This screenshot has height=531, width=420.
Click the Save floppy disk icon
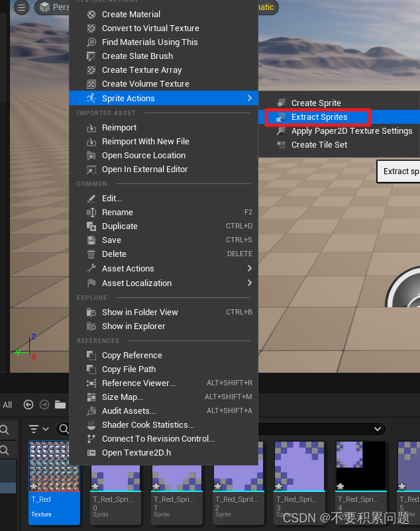[x=91, y=240]
